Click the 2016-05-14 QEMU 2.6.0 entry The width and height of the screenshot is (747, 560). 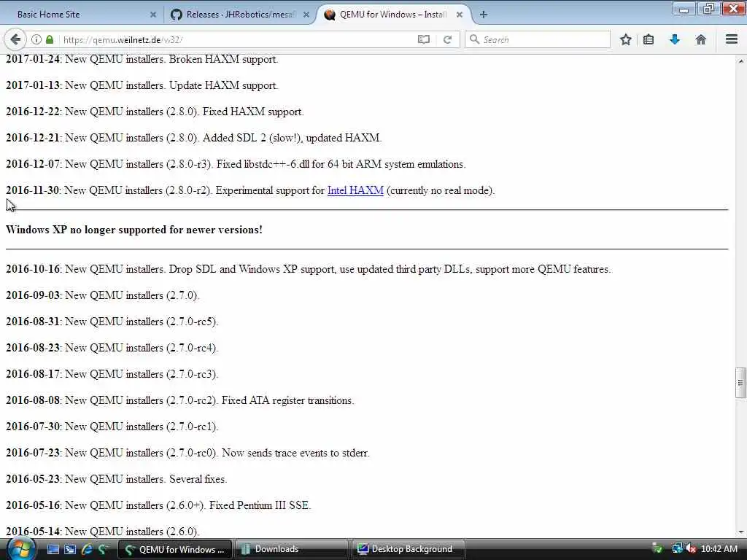pos(103,531)
